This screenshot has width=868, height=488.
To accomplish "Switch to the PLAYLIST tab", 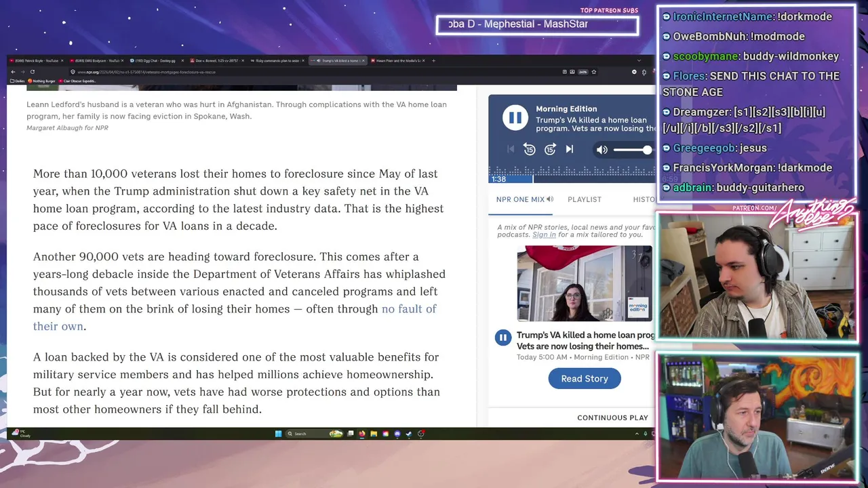I will click(x=585, y=199).
